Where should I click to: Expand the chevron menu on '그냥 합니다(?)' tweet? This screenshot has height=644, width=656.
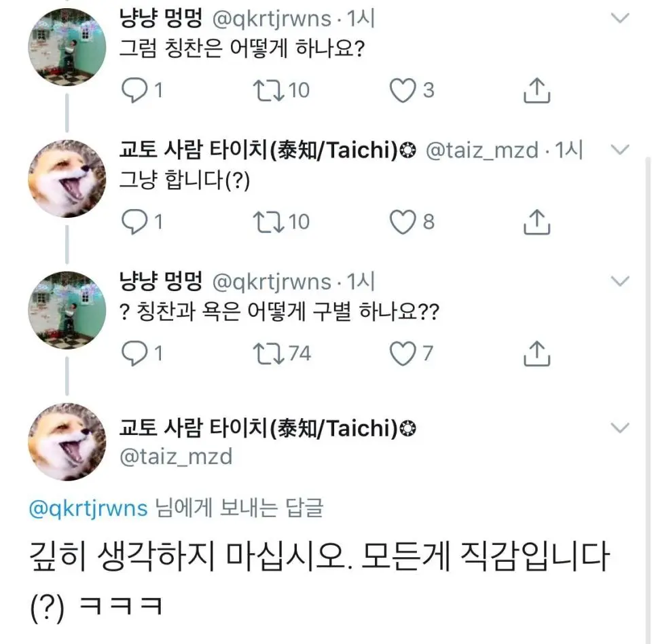[x=620, y=149]
